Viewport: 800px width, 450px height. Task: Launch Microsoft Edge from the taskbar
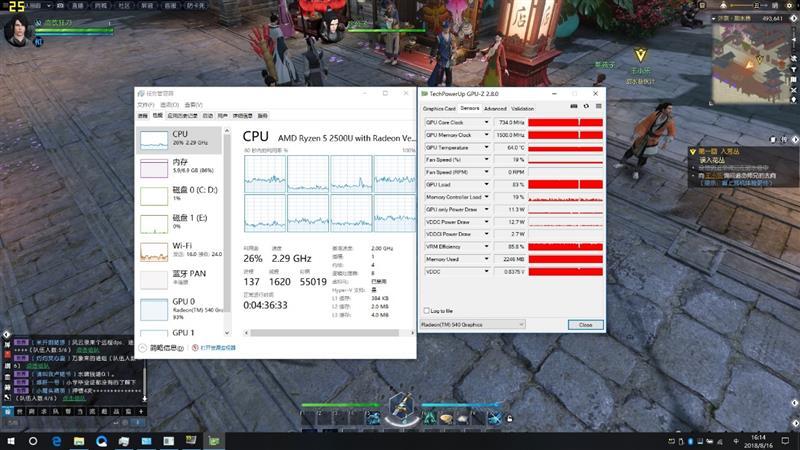coord(56,441)
